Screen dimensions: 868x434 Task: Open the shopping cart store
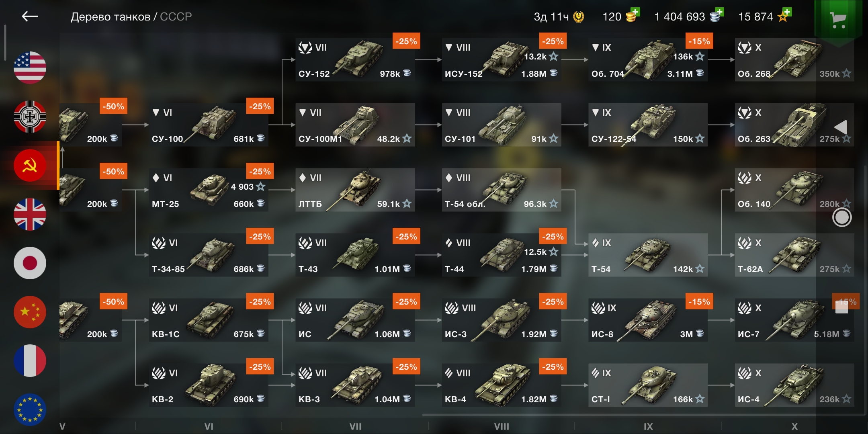tap(838, 19)
